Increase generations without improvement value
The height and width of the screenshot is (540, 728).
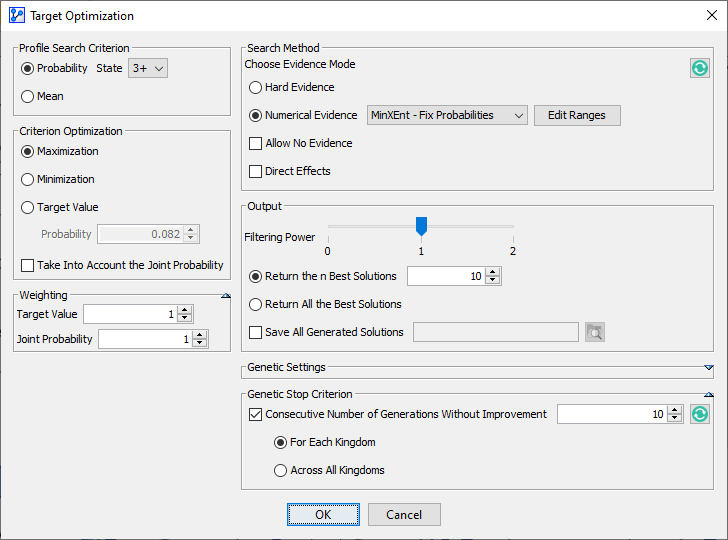click(x=675, y=410)
